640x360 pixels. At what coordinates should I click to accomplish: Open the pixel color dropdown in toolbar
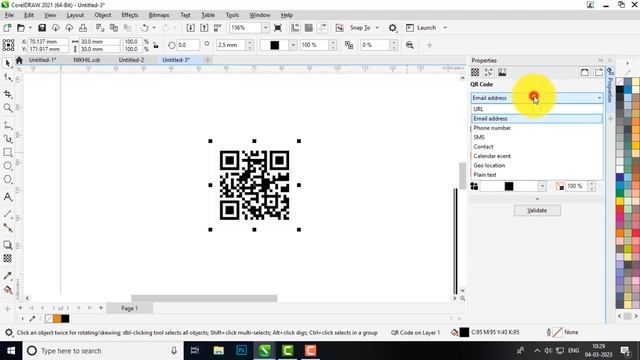[293, 45]
